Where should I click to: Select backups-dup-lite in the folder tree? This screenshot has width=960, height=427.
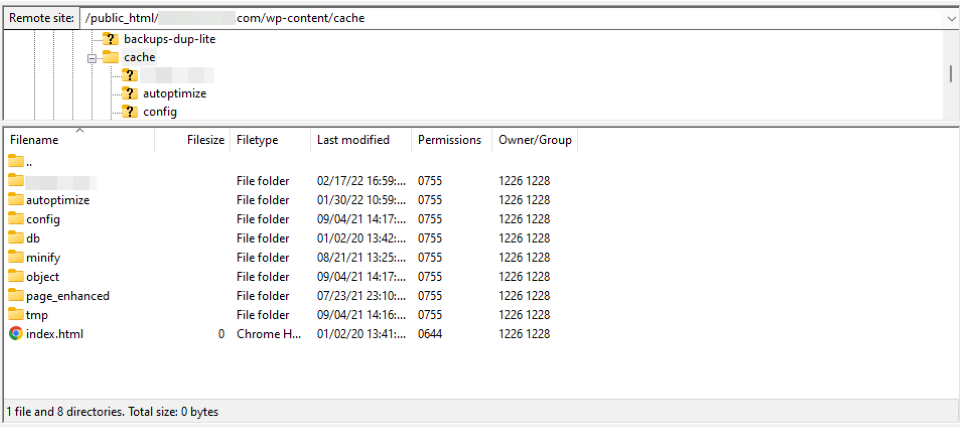169,39
